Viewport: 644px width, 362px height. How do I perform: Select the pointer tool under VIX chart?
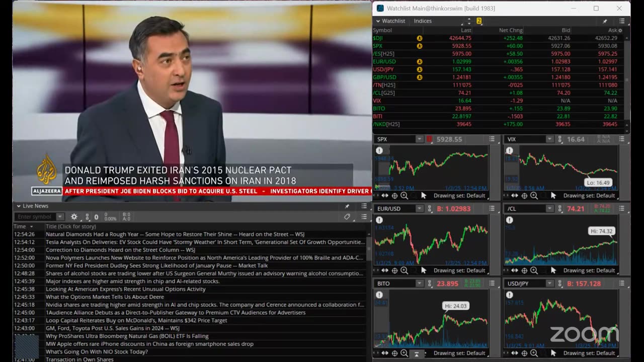pos(553,196)
